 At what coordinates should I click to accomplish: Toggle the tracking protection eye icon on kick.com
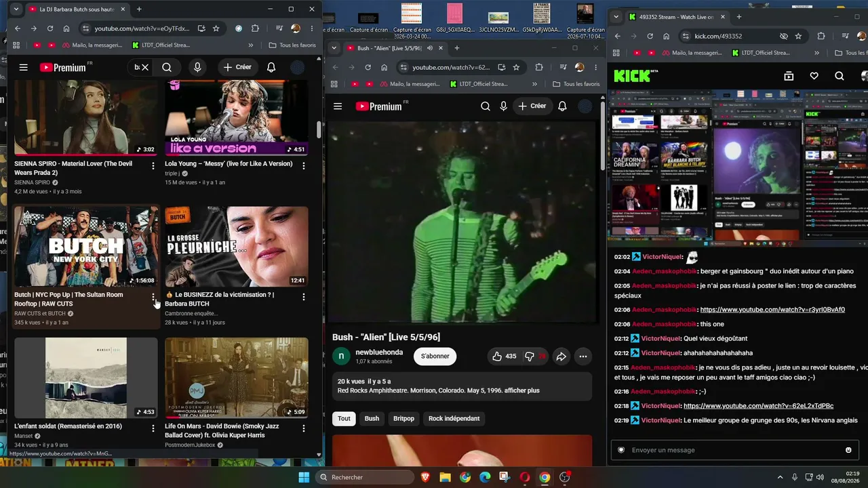click(784, 36)
